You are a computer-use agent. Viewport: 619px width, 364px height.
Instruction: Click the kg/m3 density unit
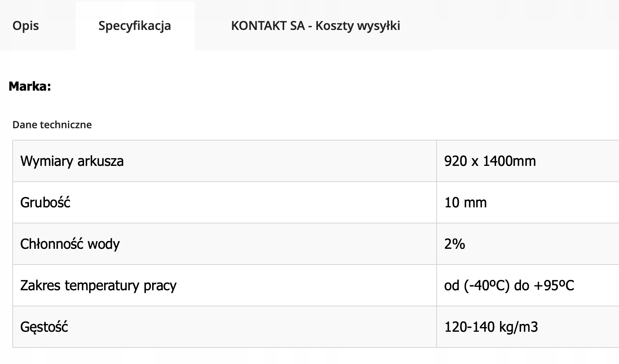[518, 327]
